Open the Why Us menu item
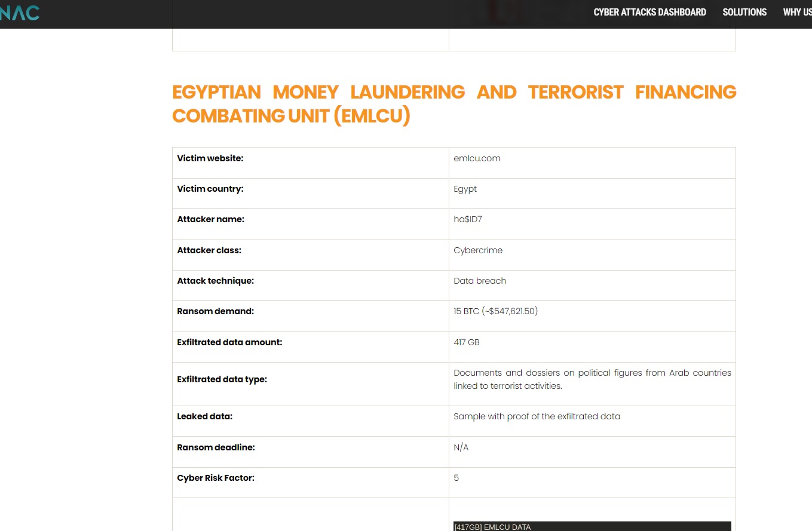The image size is (812, 531). tap(797, 13)
